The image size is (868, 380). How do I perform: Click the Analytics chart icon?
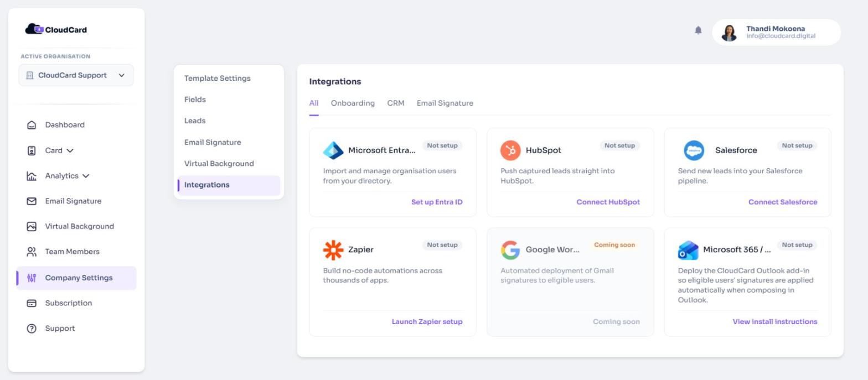[32, 176]
